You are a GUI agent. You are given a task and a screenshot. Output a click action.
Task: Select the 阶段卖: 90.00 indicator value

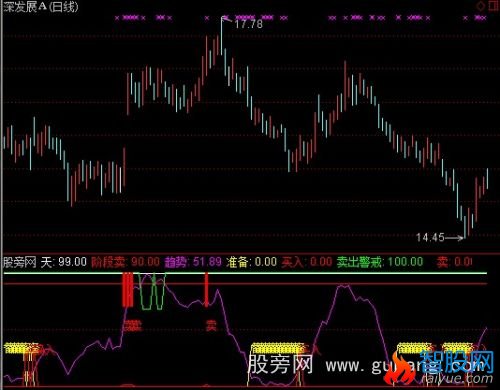pyautogui.click(x=125, y=262)
